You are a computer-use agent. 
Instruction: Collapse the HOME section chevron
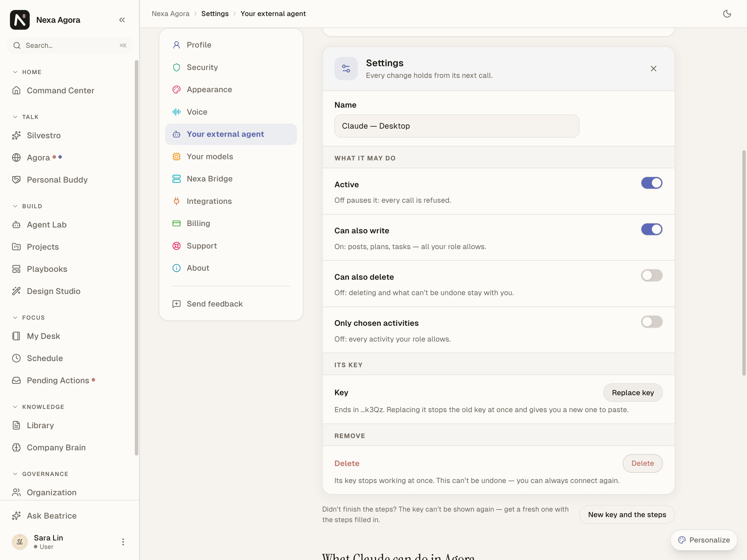tap(15, 72)
